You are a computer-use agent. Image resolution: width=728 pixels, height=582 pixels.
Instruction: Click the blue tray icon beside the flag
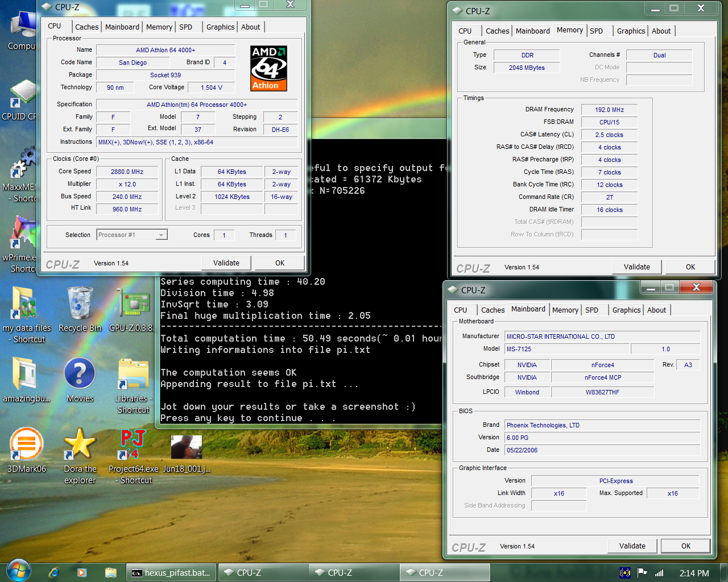(x=624, y=572)
